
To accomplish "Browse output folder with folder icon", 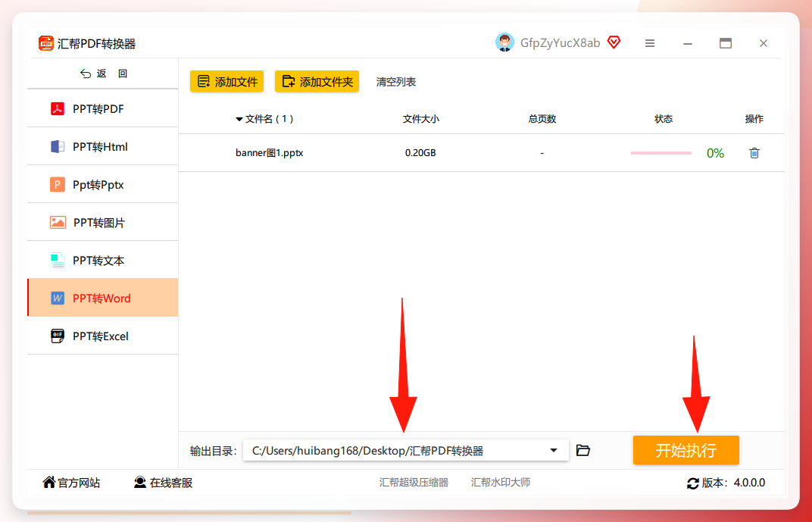I will 583,450.
